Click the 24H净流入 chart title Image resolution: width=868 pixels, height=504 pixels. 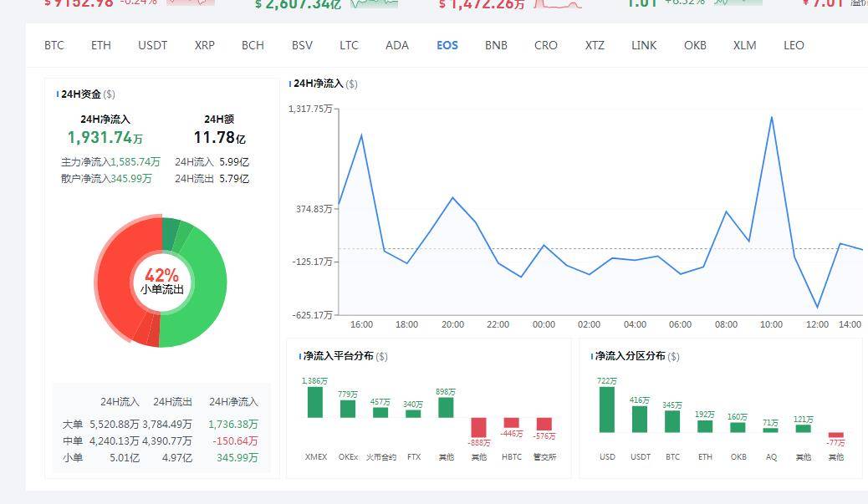[x=325, y=84]
